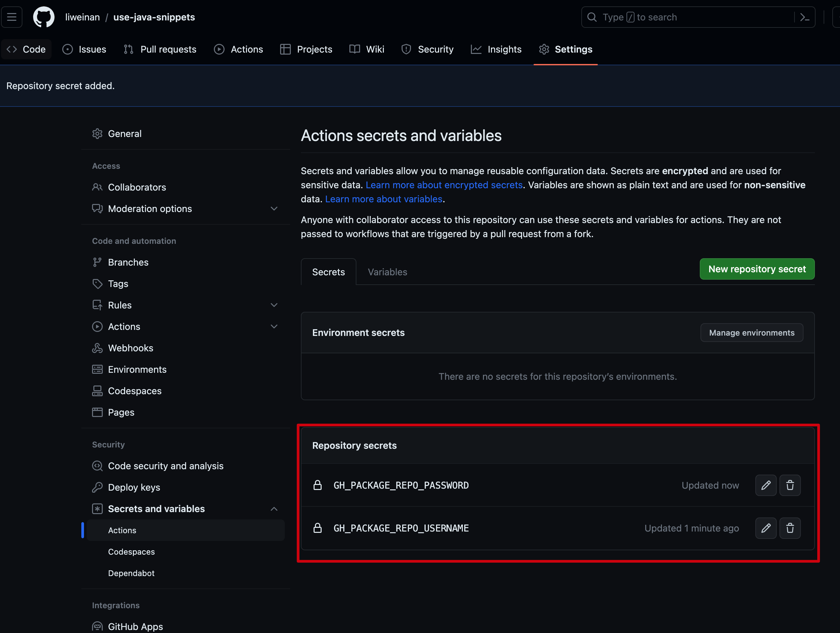Delete GH_PACKAGE_REPO_USERNAME using trash icon
The image size is (840, 633).
(x=790, y=528)
